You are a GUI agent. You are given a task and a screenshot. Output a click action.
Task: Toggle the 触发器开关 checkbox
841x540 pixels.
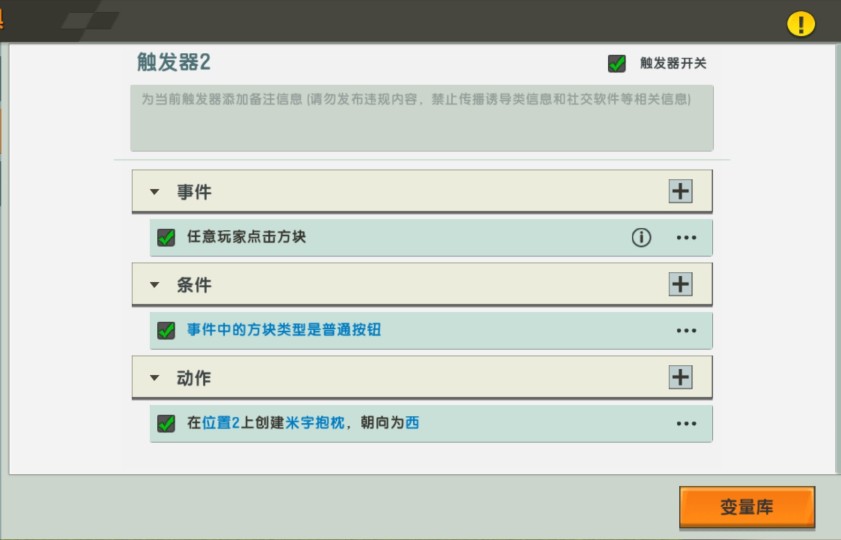pyautogui.click(x=617, y=63)
